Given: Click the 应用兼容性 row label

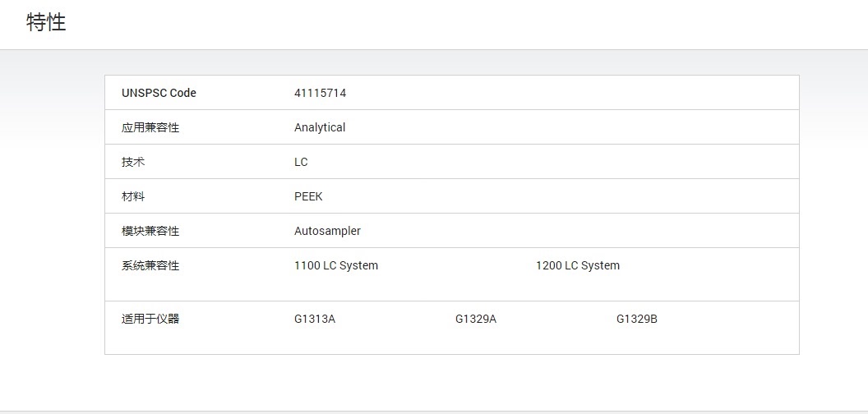Looking at the screenshot, I should [150, 127].
